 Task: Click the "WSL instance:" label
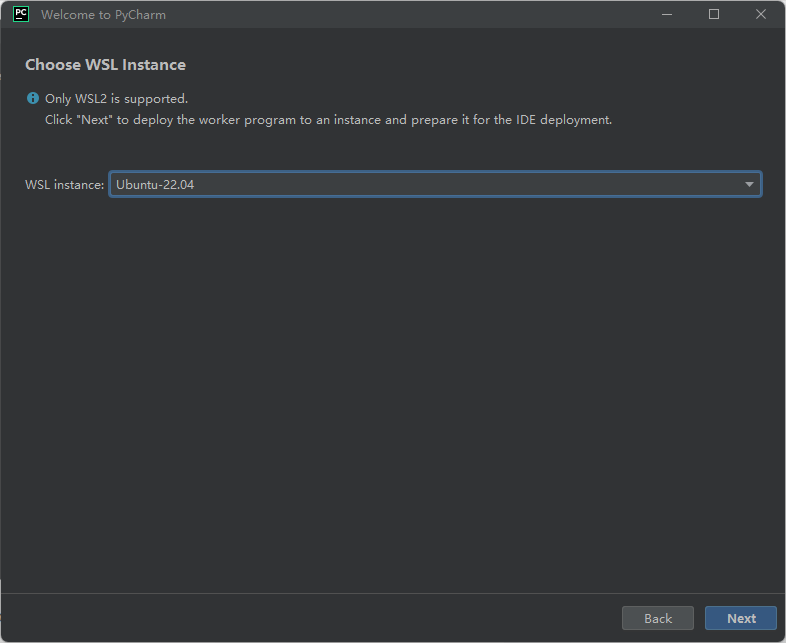click(x=65, y=185)
